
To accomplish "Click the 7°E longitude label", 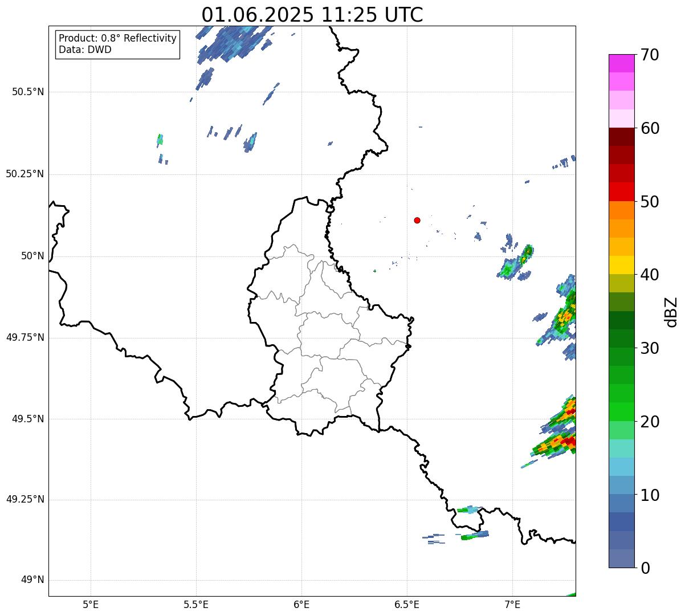I will 512,604.
